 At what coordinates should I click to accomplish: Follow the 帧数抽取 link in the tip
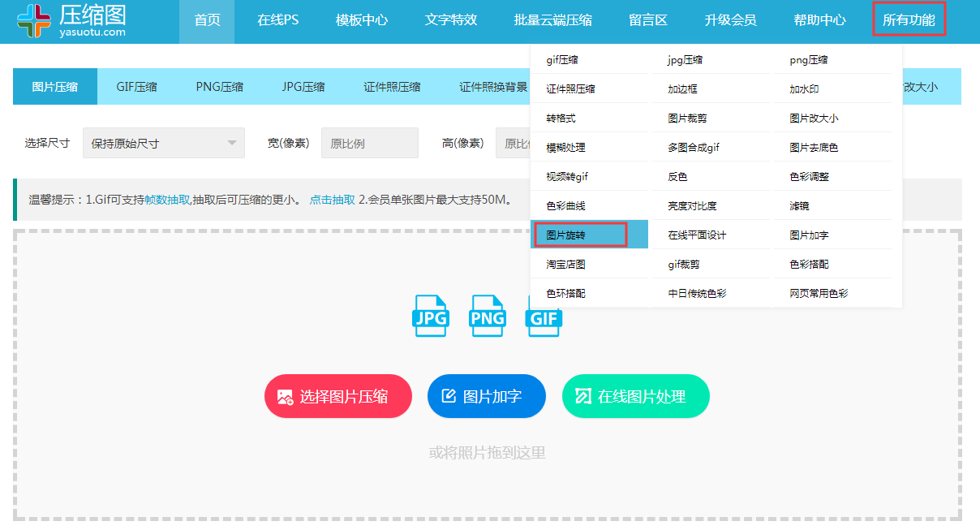(x=167, y=200)
